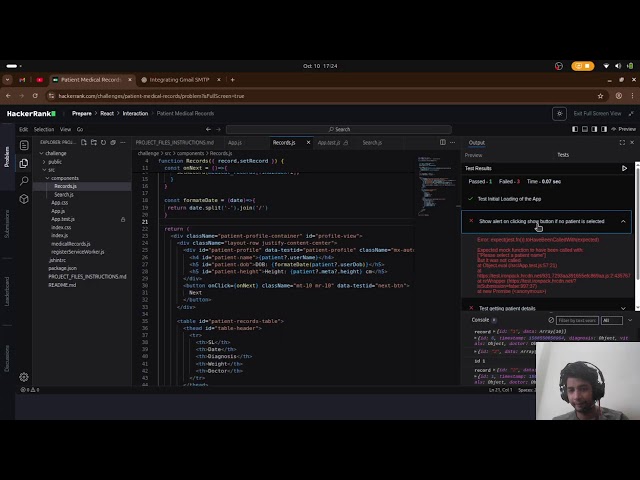Open the View menu
This screenshot has width=640, height=480.
pos(65,129)
